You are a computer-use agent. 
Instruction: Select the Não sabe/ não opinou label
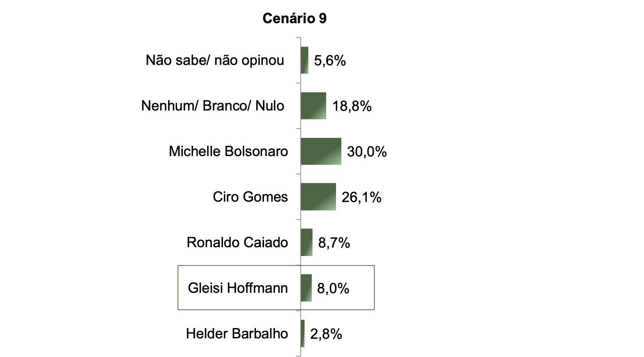[215, 60]
